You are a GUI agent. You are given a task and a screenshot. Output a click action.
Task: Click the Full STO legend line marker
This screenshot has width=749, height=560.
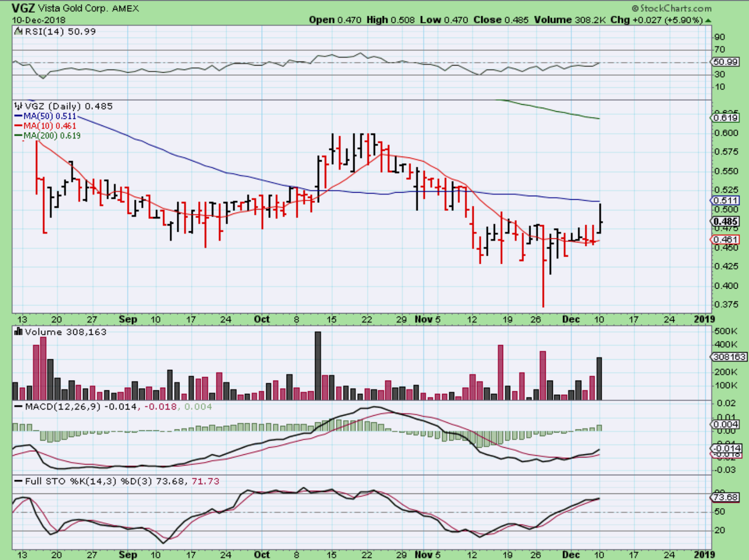tap(18, 481)
